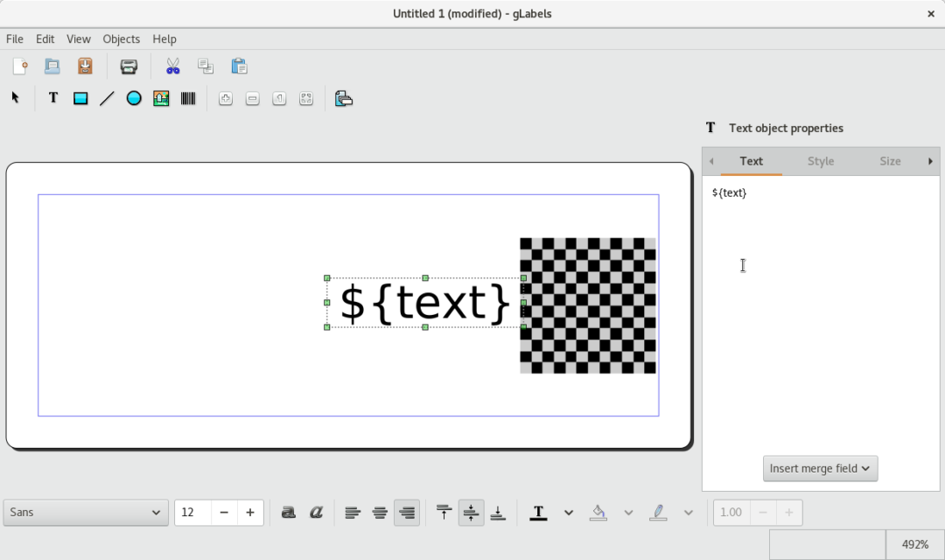Open the Sans font family dropdown

(85, 512)
